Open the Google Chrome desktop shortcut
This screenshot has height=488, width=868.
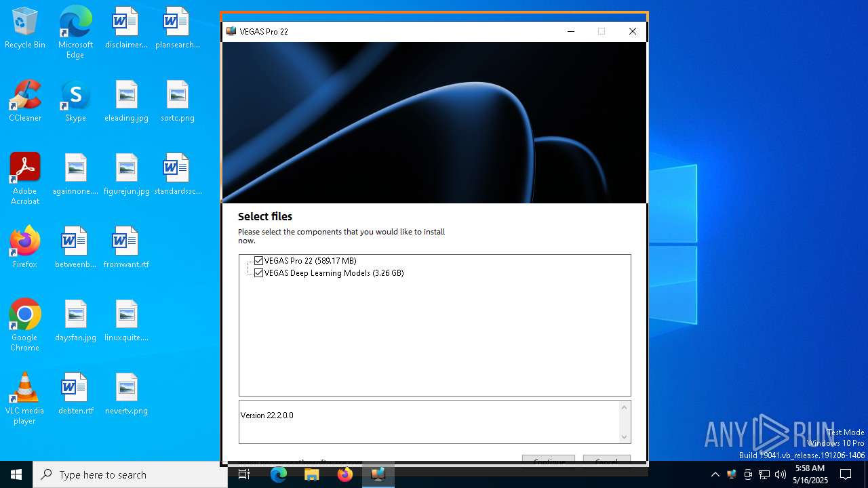[25, 325]
